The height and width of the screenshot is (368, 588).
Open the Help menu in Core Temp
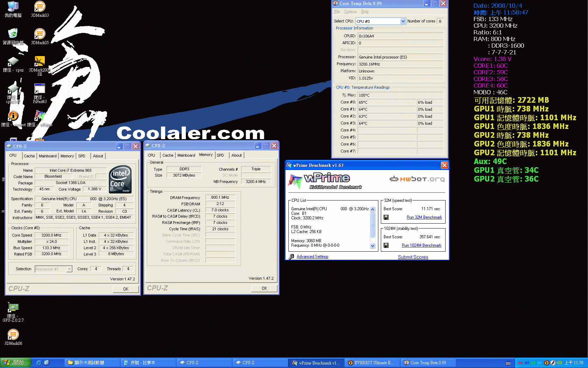365,12
